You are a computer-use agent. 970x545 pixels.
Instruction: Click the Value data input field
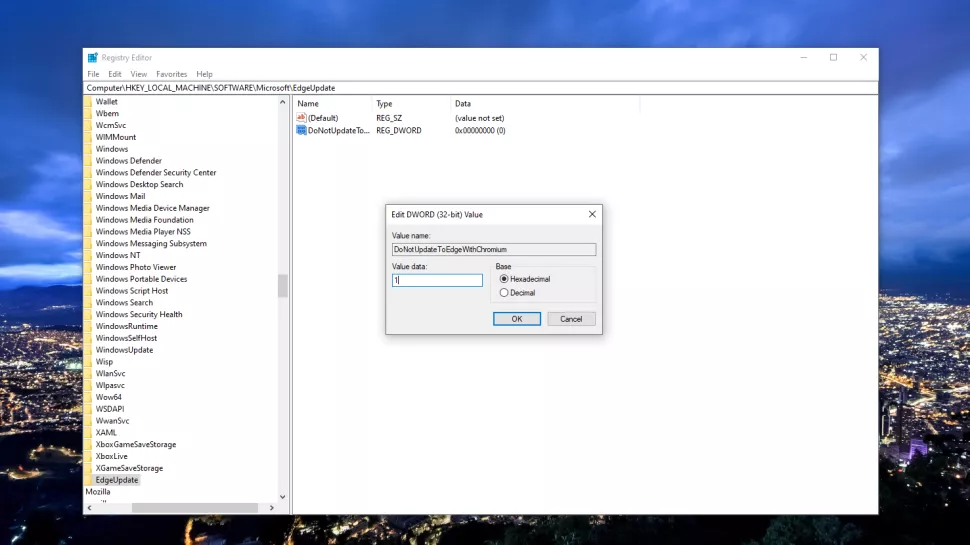tap(437, 281)
